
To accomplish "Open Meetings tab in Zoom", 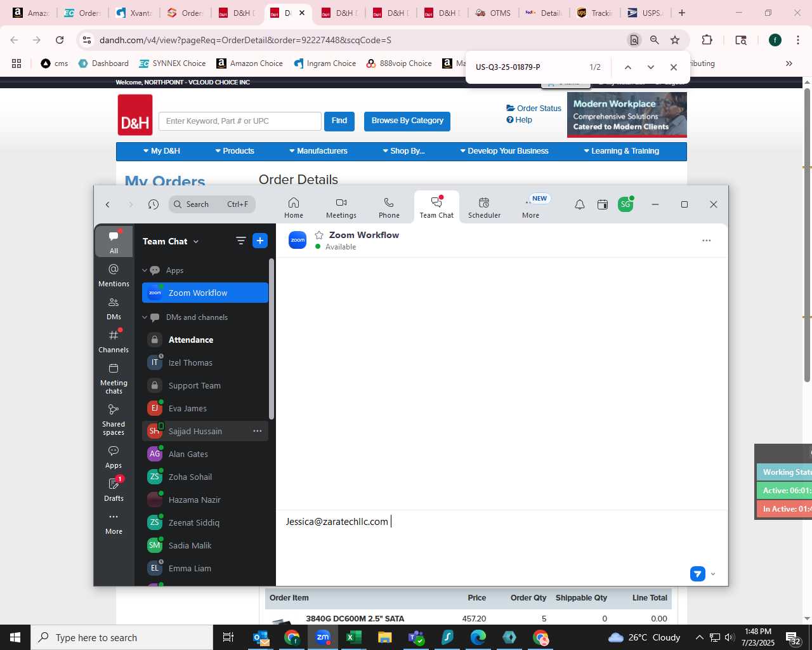I will click(341, 208).
